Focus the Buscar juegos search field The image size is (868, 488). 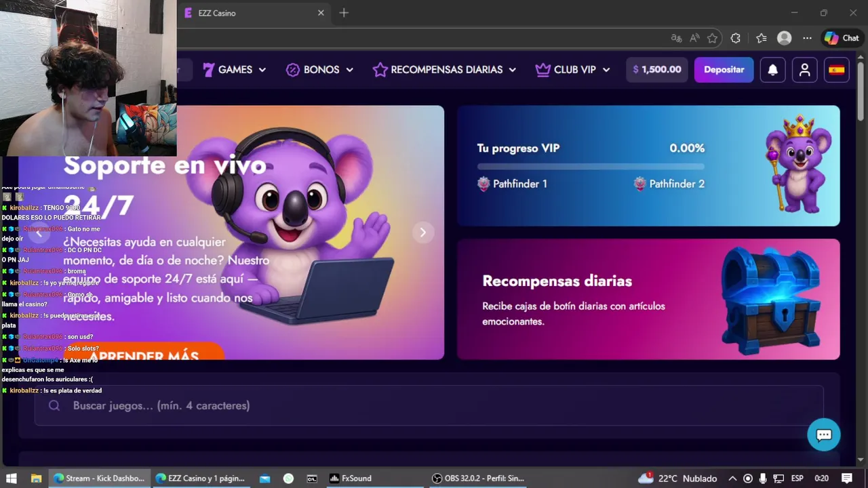429,405
